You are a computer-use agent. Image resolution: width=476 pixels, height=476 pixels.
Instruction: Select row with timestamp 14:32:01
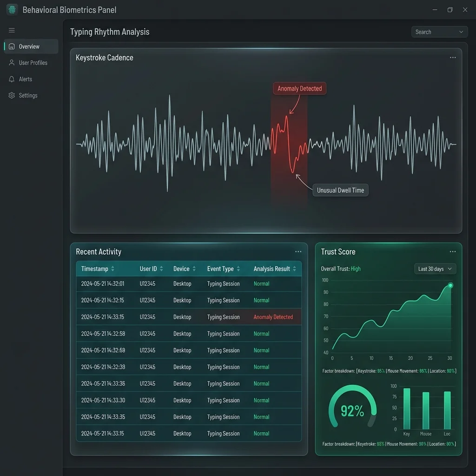[x=189, y=284]
